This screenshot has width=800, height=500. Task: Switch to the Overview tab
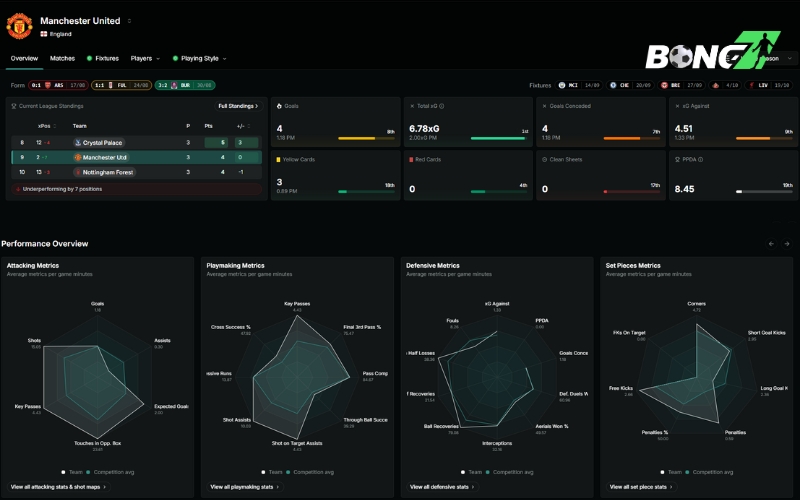[24, 58]
